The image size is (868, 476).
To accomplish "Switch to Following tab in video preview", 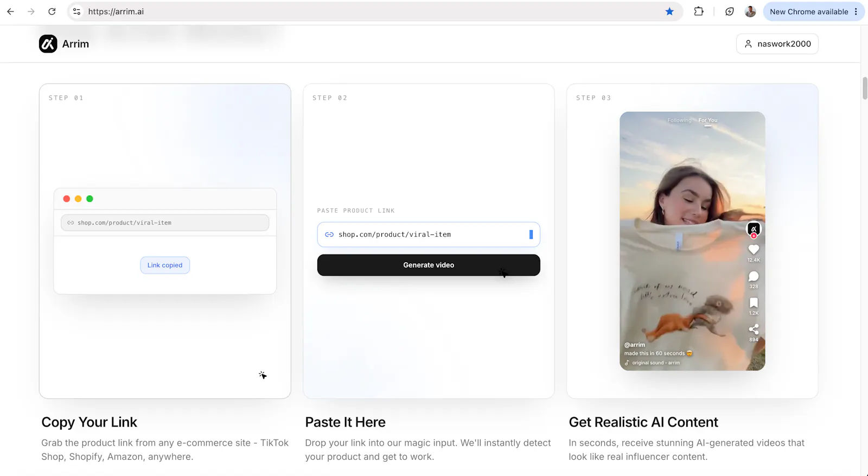I will click(679, 120).
